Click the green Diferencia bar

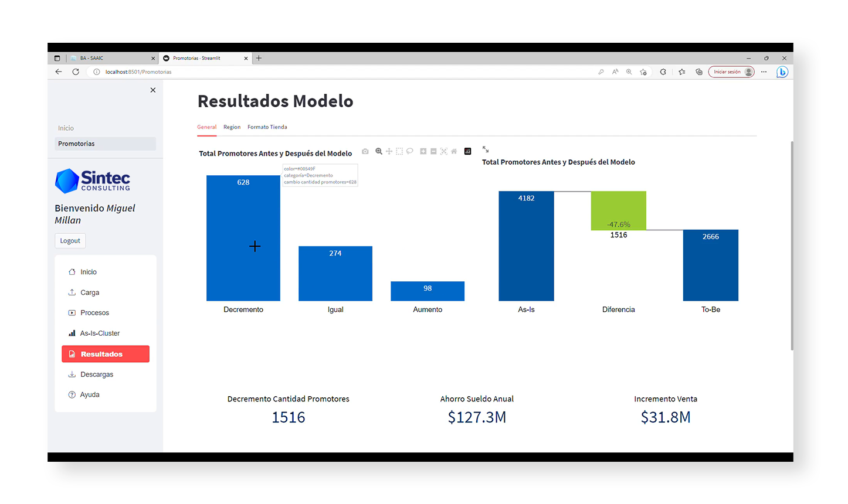tap(619, 210)
